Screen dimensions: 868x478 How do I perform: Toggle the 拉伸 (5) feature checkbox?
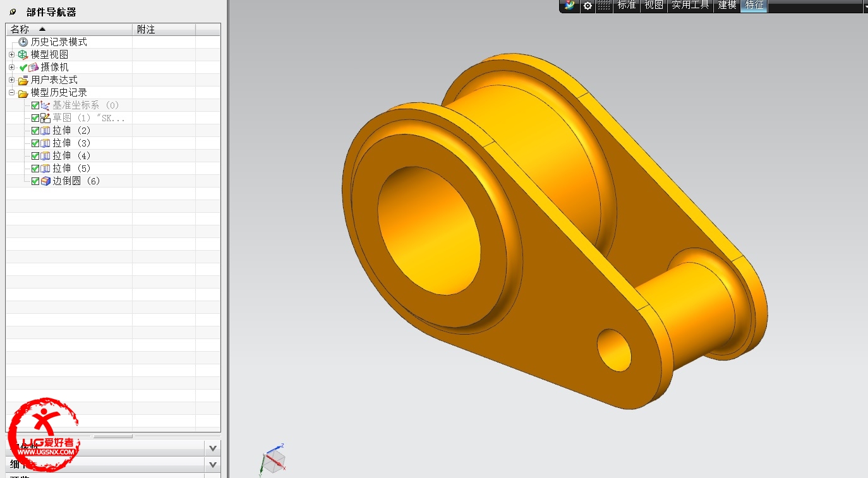coord(35,169)
